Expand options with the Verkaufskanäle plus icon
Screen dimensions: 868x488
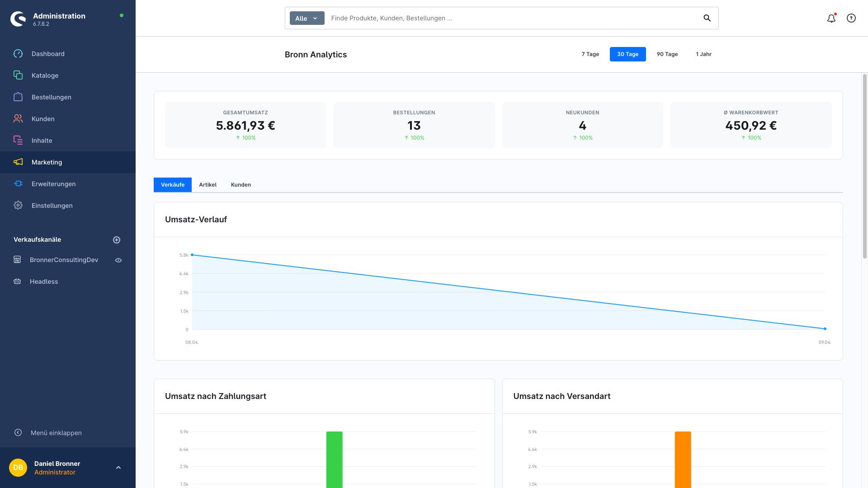(117, 239)
